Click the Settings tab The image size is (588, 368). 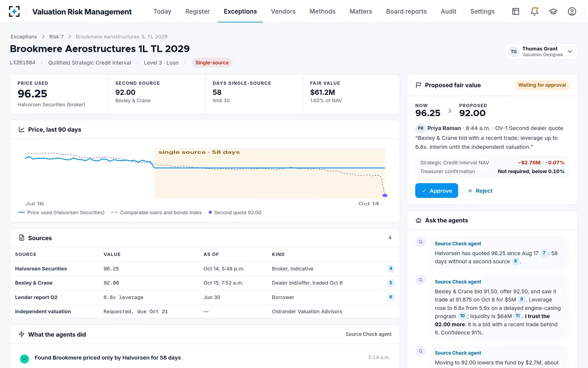click(482, 11)
